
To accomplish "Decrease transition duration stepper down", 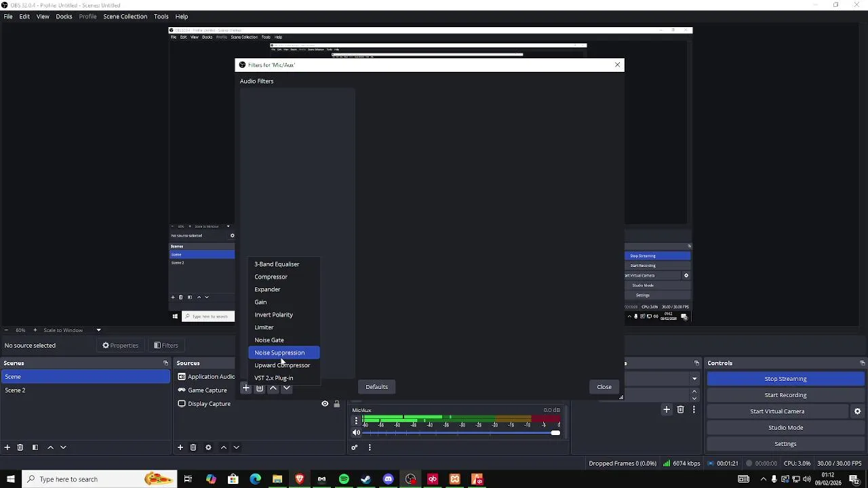I will point(694,399).
